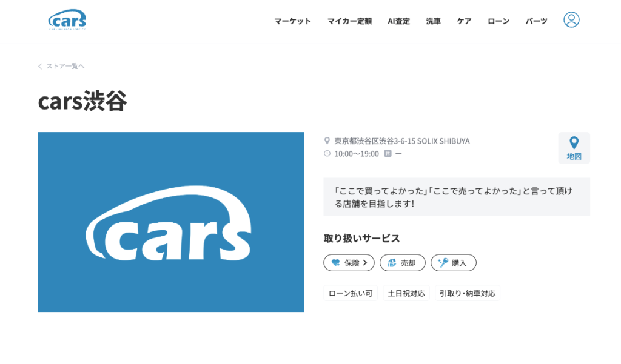Click the 売却 service icon

point(392,263)
